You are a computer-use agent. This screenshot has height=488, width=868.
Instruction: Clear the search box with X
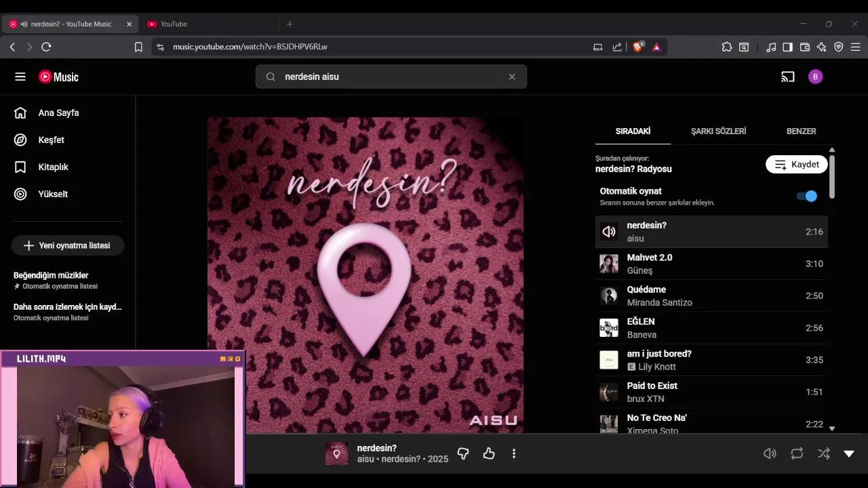(512, 77)
